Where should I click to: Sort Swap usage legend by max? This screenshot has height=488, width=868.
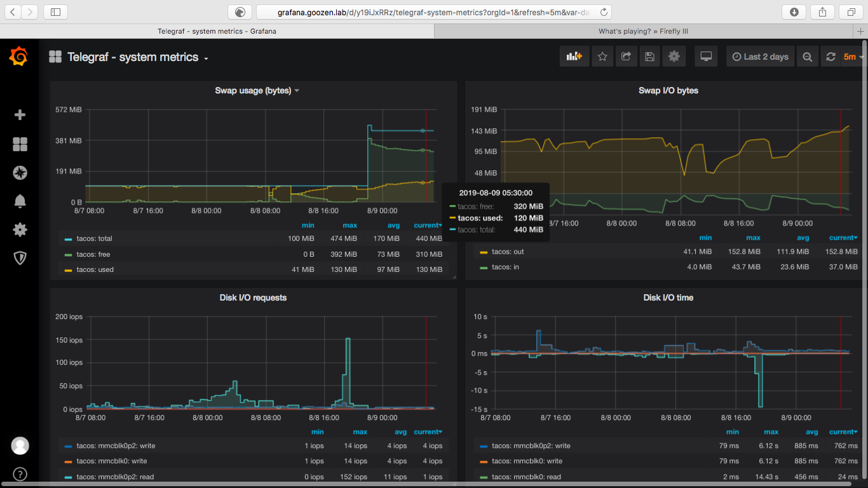coord(349,225)
